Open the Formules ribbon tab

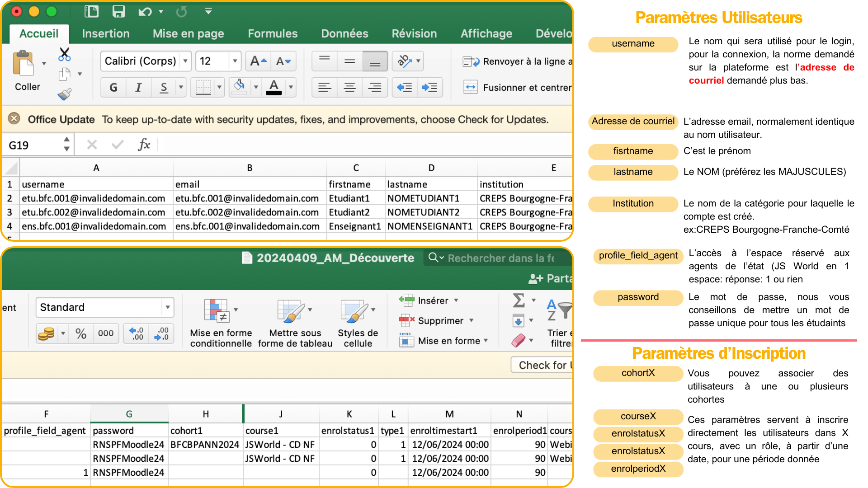273,33
